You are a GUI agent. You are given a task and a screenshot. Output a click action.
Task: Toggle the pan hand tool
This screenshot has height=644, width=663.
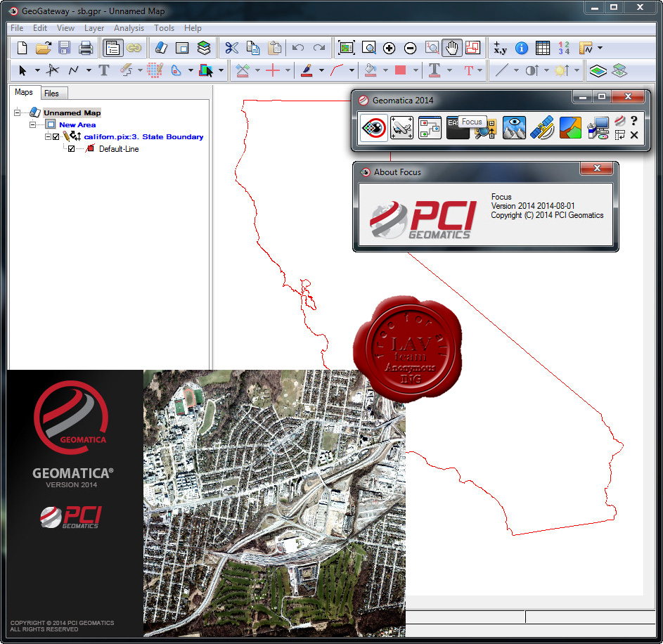click(x=452, y=49)
